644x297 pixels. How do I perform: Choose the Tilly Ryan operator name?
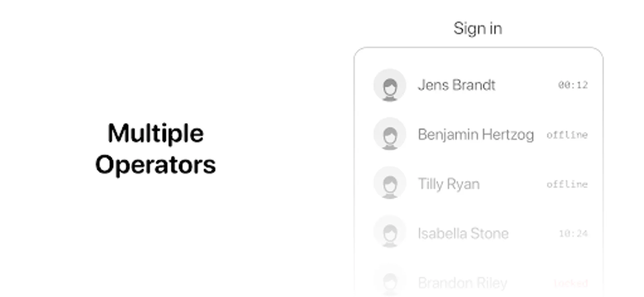(x=448, y=184)
